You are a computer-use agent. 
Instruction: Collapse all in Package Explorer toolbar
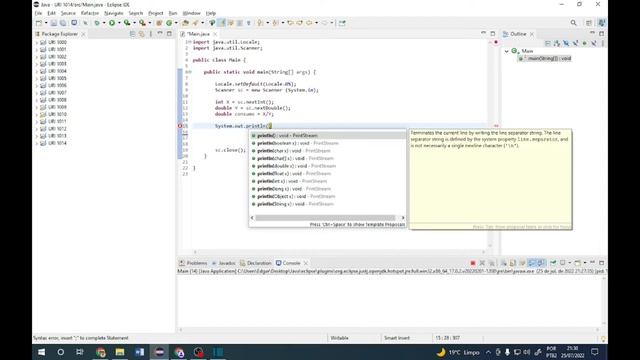[132, 34]
